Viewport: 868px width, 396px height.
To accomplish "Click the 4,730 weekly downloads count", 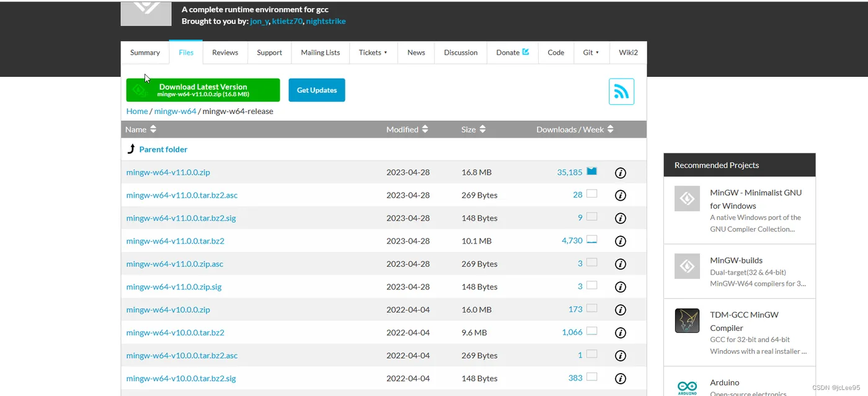I will click(x=572, y=241).
